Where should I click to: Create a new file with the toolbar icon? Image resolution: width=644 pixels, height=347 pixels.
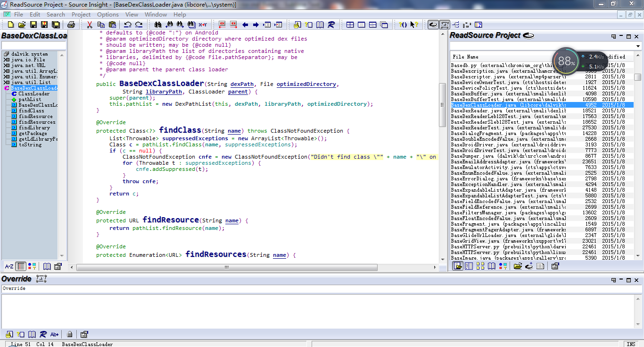(x=11, y=25)
